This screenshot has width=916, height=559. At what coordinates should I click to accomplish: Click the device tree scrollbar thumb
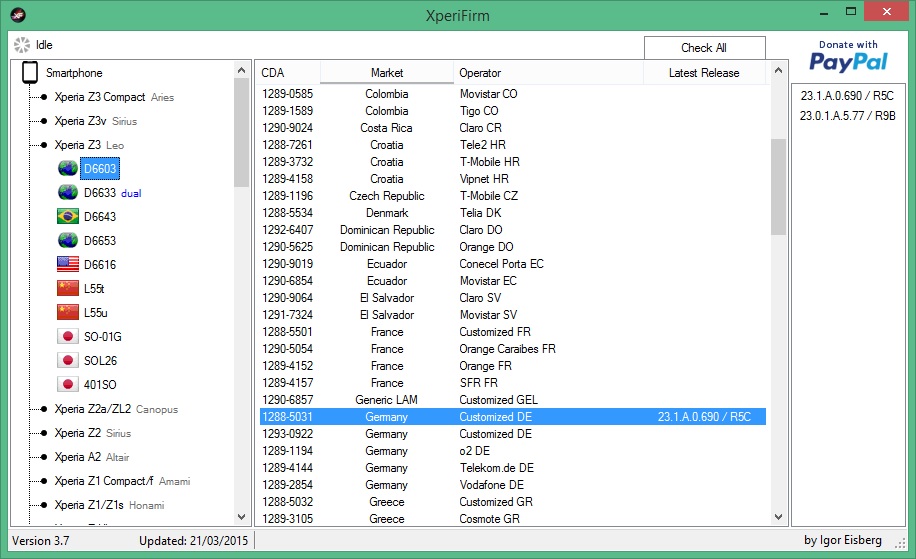241,133
